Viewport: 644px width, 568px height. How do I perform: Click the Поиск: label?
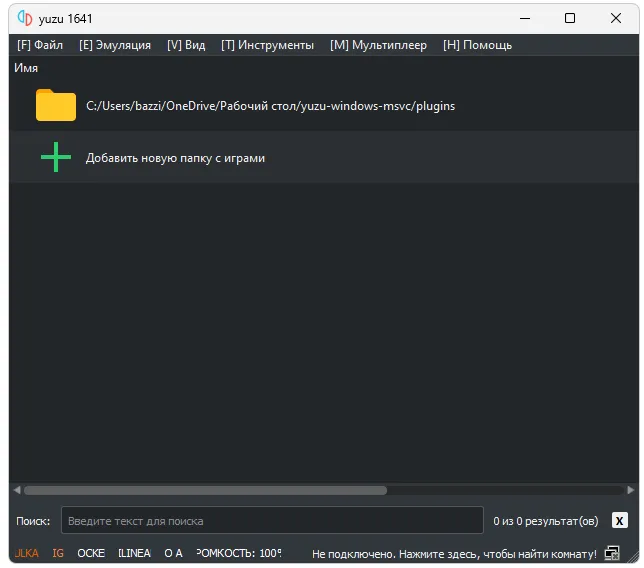coord(33,521)
